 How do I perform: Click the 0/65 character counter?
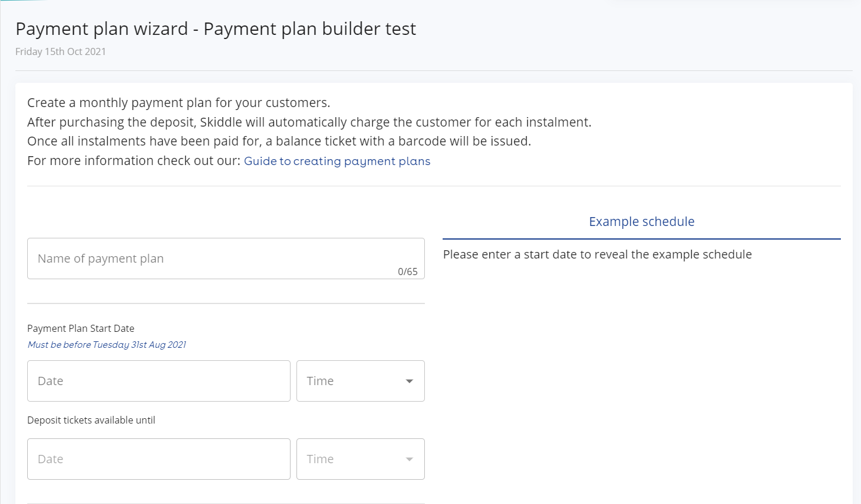tap(407, 272)
